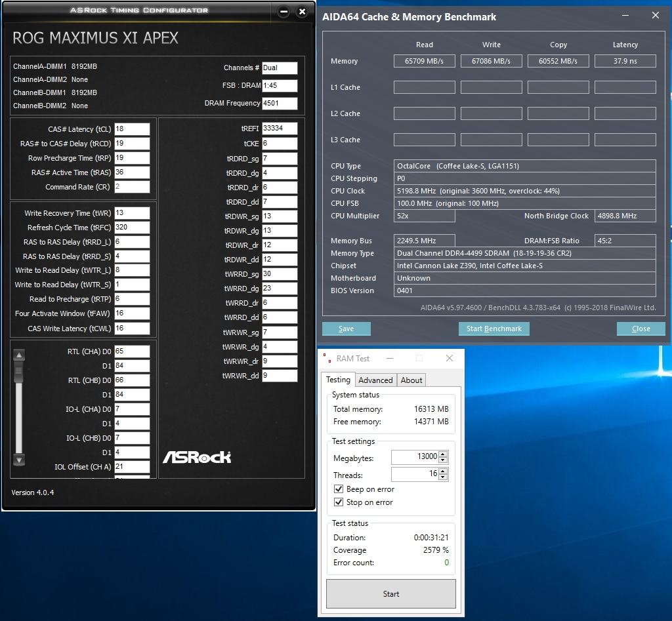Click the North Bridge Clock value
This screenshot has width=672, height=621.
click(625, 216)
